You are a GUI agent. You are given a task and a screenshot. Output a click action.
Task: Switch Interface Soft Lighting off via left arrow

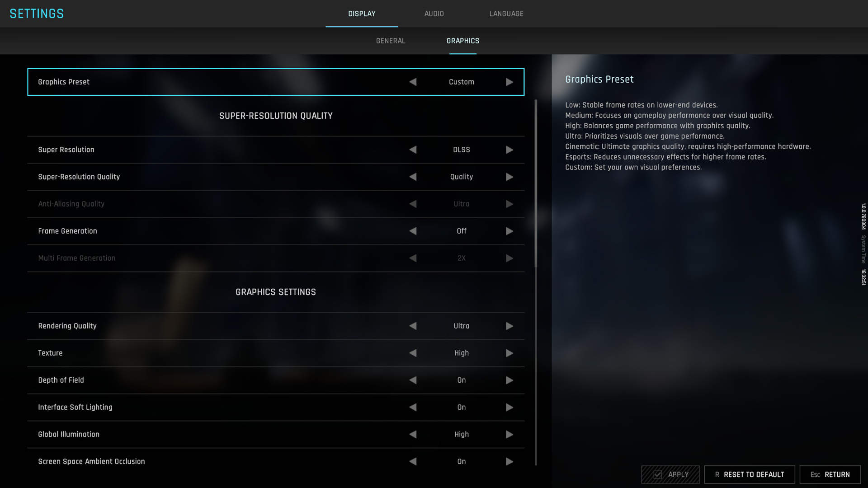[413, 408]
